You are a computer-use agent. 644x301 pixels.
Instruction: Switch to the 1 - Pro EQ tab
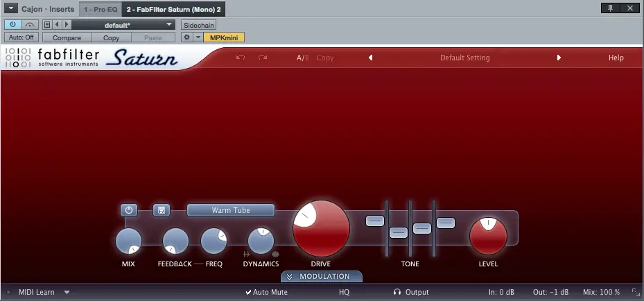point(101,9)
